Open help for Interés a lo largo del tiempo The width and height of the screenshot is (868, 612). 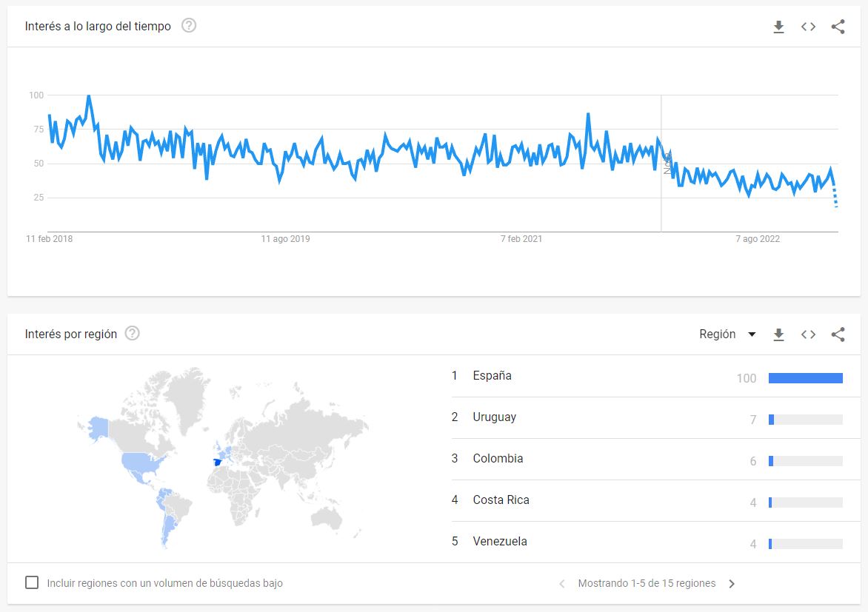pos(189,26)
